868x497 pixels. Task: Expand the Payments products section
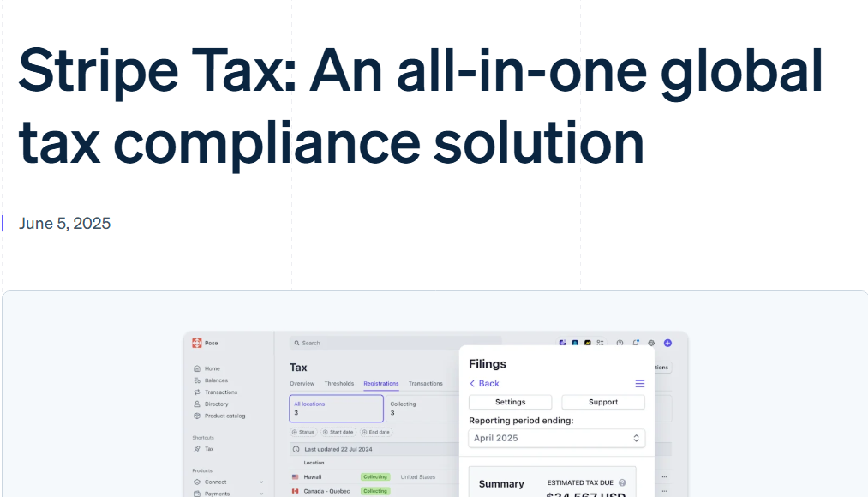(216, 494)
